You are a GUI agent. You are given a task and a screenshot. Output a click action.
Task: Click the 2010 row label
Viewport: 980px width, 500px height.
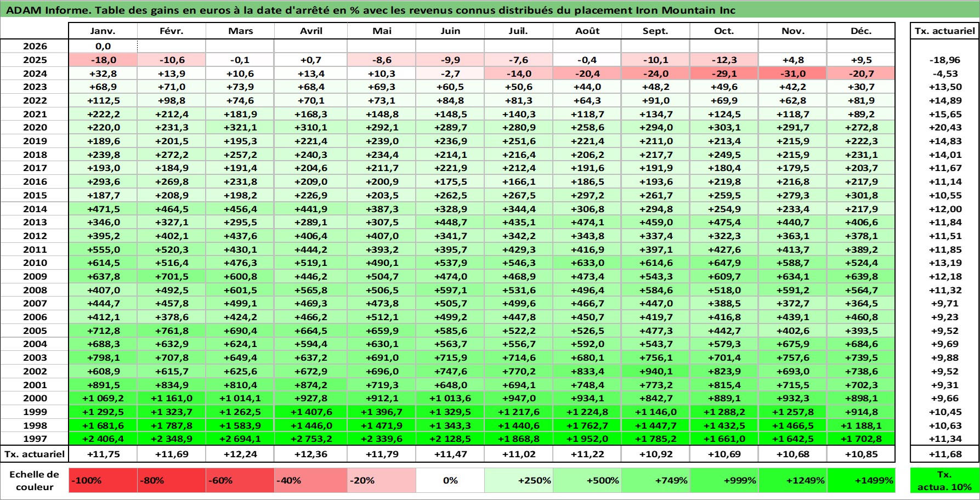point(35,263)
